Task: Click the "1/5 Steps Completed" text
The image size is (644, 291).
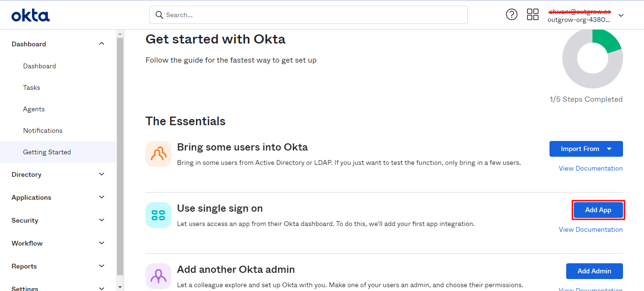Action: click(586, 99)
